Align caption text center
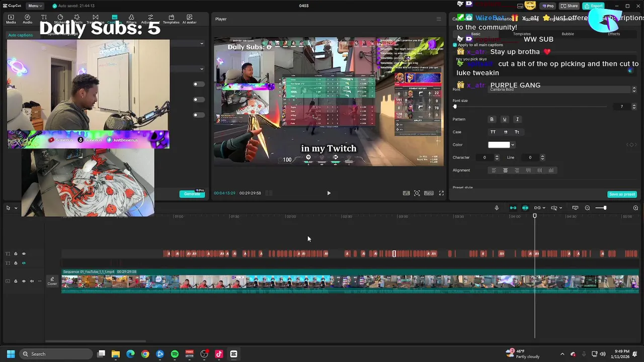This screenshot has width=644, height=362. click(506, 170)
